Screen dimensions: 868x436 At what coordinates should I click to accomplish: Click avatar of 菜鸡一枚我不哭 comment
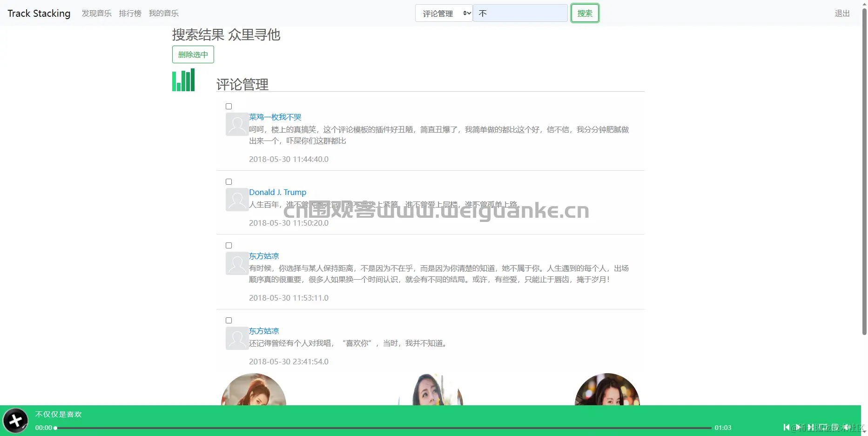click(237, 124)
